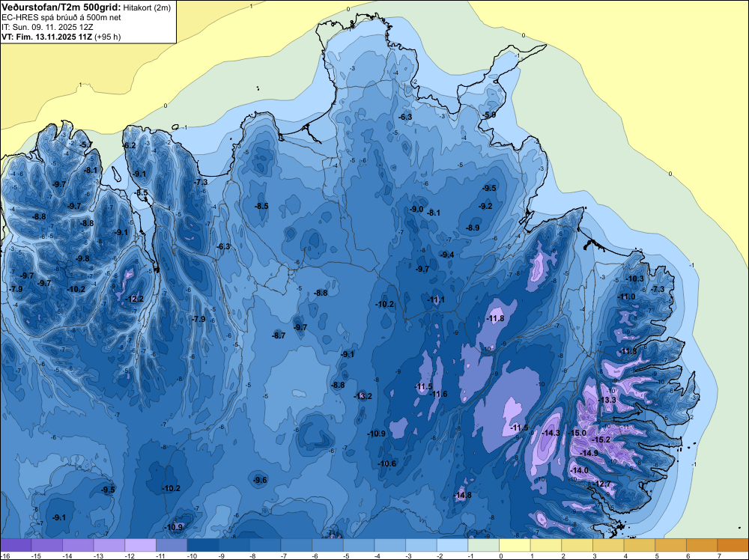Click the '-7' legend scale label
Image resolution: width=749 pixels, height=560 pixels.
point(285,556)
